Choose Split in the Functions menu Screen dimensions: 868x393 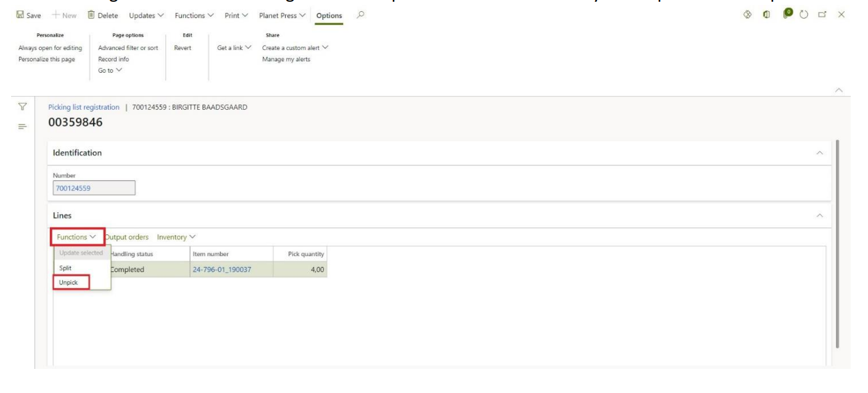65,268
